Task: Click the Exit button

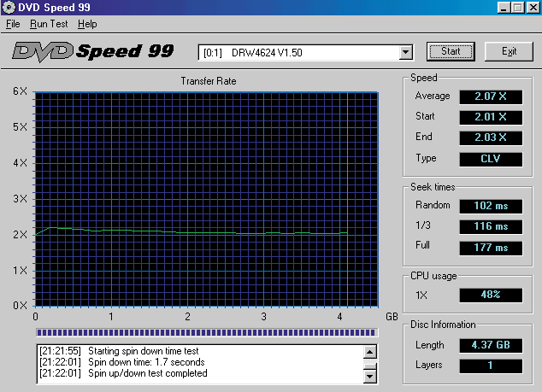Action: click(x=509, y=52)
